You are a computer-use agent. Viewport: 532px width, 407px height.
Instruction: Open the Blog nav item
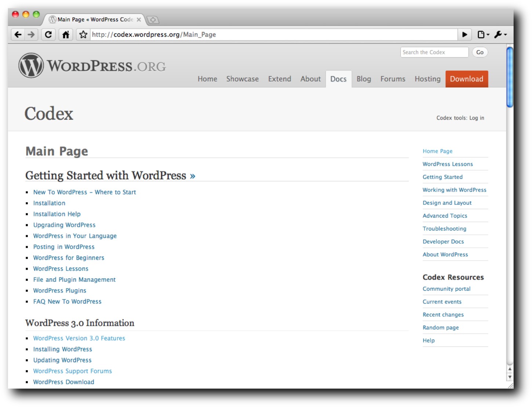(x=364, y=79)
